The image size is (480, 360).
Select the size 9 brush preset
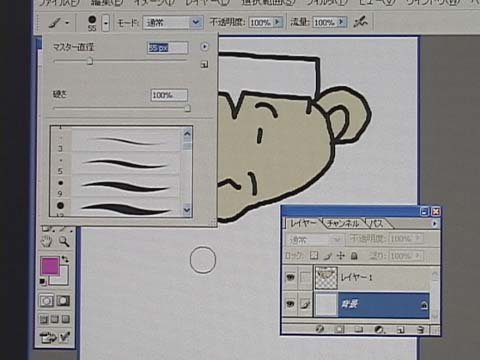pos(115,187)
